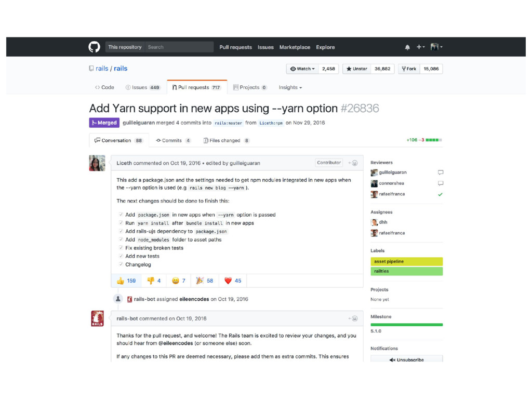Open Marketplace in top navigation
The height and width of the screenshot is (399, 532).
[295, 47]
